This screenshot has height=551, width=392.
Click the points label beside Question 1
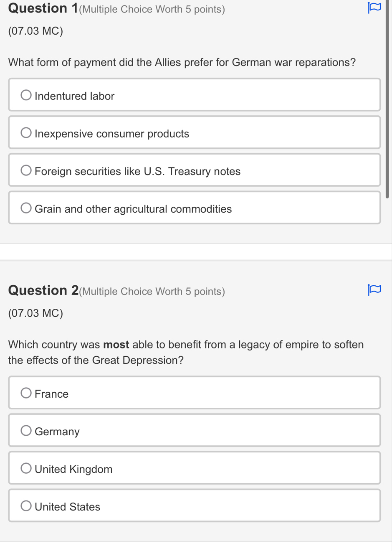click(x=152, y=9)
